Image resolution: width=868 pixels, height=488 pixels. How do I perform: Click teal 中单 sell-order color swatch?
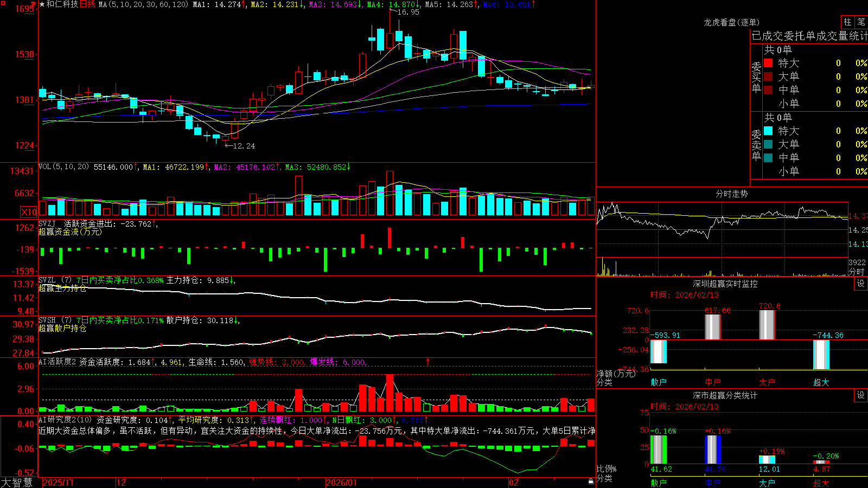[x=768, y=158]
